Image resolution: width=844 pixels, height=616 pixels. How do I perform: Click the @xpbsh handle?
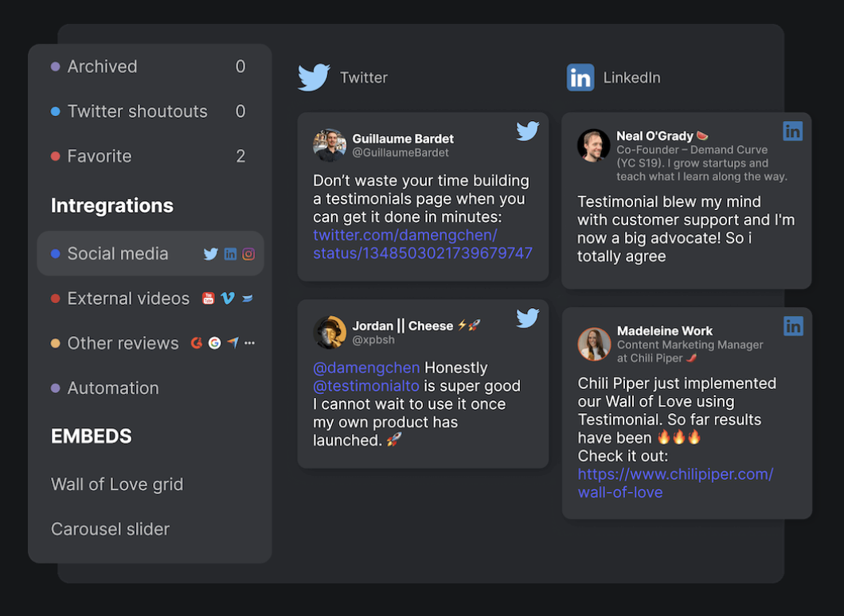click(373, 340)
